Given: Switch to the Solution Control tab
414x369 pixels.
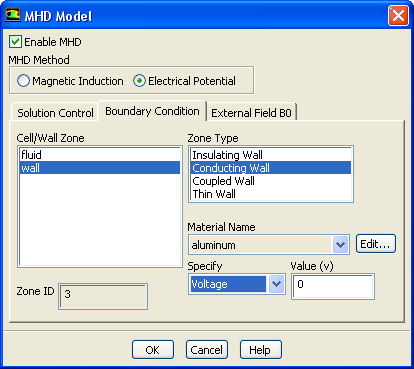Looking at the screenshot, I should [55, 113].
